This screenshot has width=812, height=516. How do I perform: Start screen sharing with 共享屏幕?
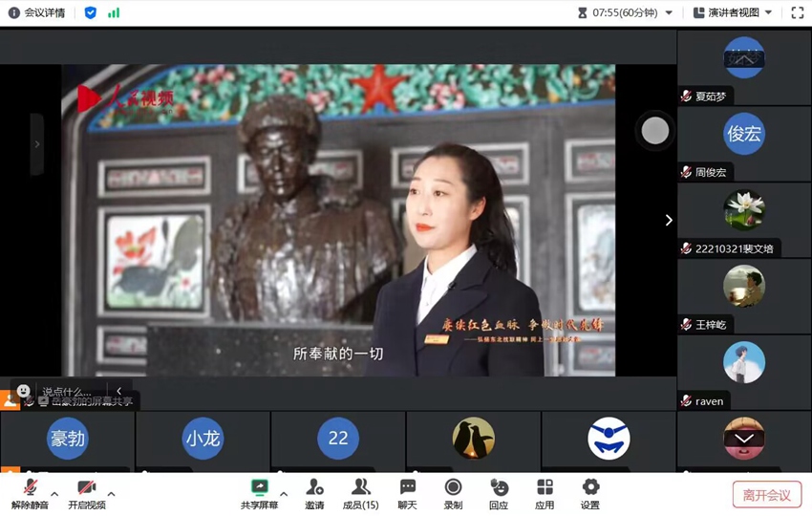pos(259,493)
